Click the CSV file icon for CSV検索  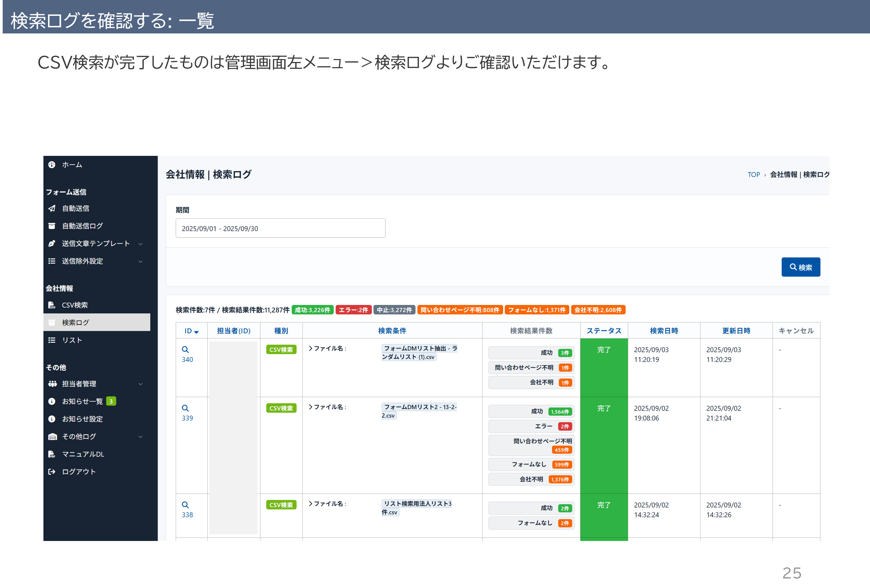(x=52, y=305)
